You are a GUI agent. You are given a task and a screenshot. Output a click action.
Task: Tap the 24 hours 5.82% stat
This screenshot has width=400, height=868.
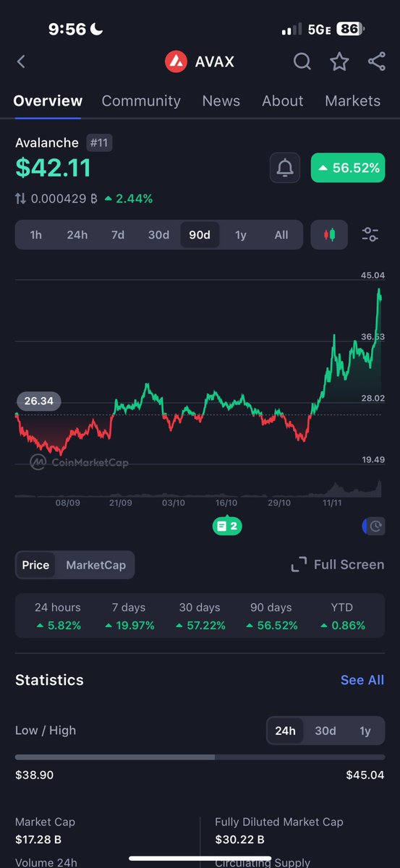(x=58, y=616)
